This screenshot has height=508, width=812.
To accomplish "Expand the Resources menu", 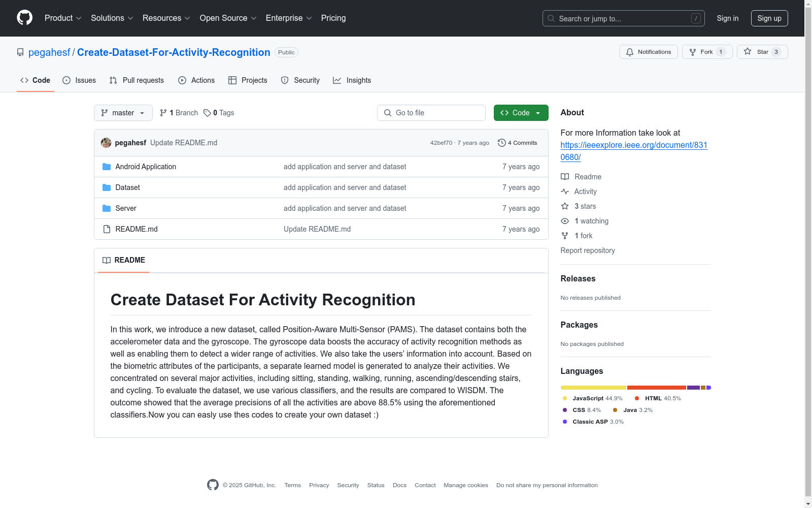I will (166, 18).
